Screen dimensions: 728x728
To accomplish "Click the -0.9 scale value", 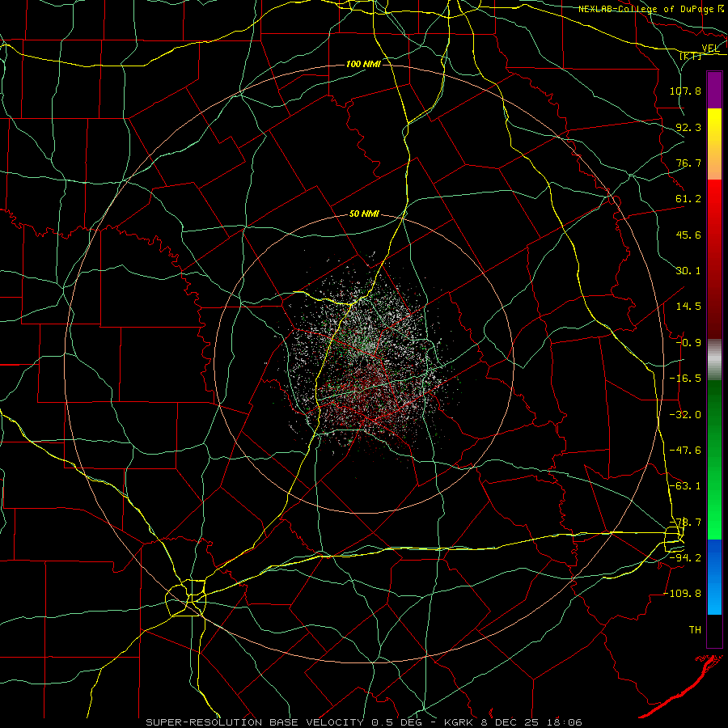I will click(x=688, y=343).
